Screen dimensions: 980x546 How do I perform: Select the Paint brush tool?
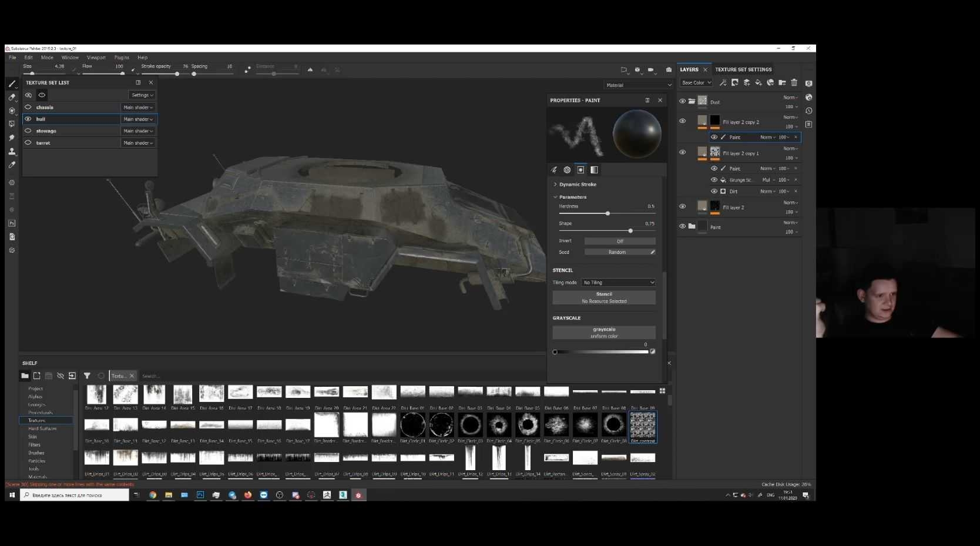coord(12,83)
